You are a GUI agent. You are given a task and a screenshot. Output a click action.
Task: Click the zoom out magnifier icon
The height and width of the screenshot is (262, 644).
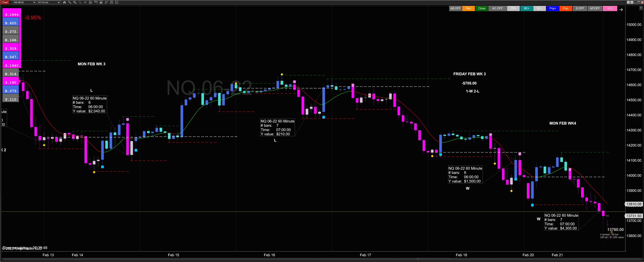[80, 2]
